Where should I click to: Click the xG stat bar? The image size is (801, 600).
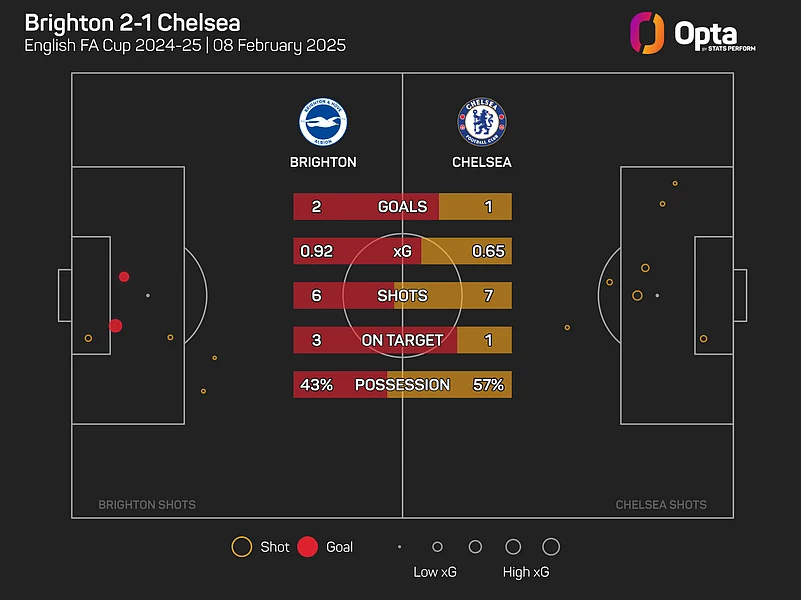click(x=402, y=251)
